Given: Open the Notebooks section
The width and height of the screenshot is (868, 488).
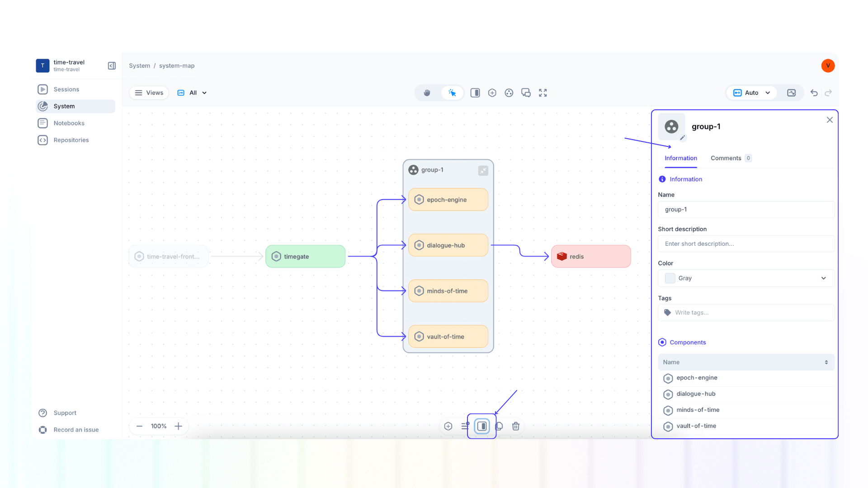Looking at the screenshot, I should (69, 123).
